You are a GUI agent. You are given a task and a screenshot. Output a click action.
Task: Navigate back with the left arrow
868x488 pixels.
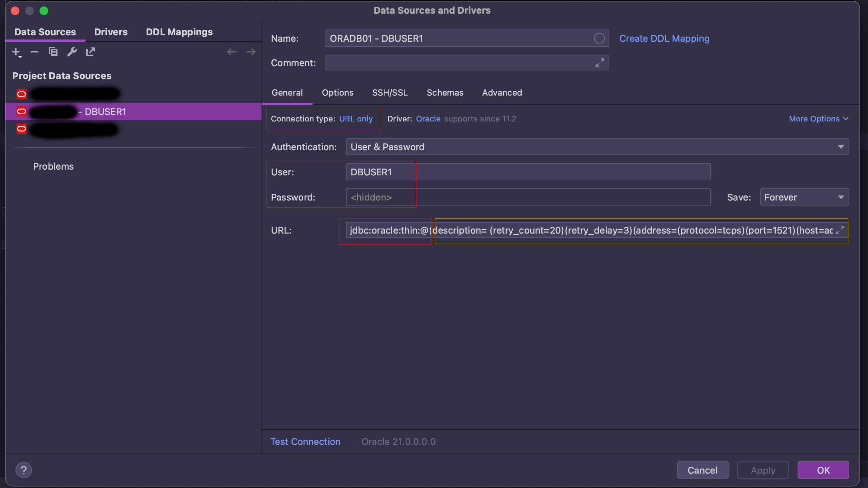(231, 51)
